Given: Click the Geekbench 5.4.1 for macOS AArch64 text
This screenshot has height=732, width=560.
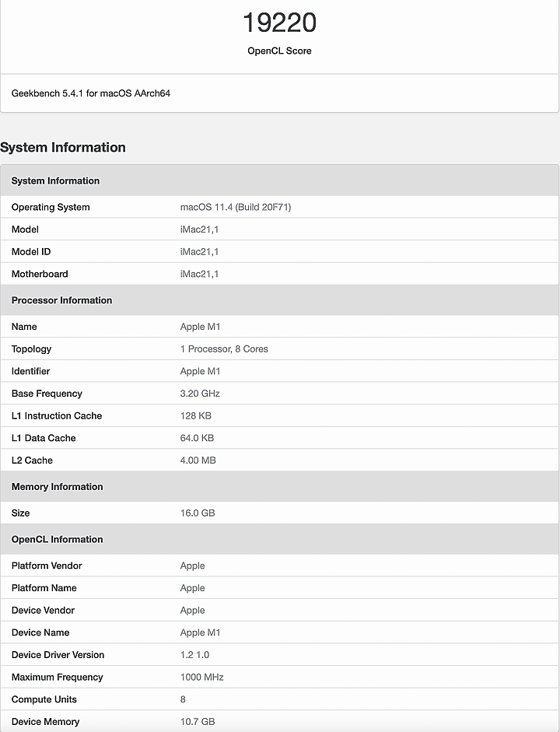Looking at the screenshot, I should point(91,93).
